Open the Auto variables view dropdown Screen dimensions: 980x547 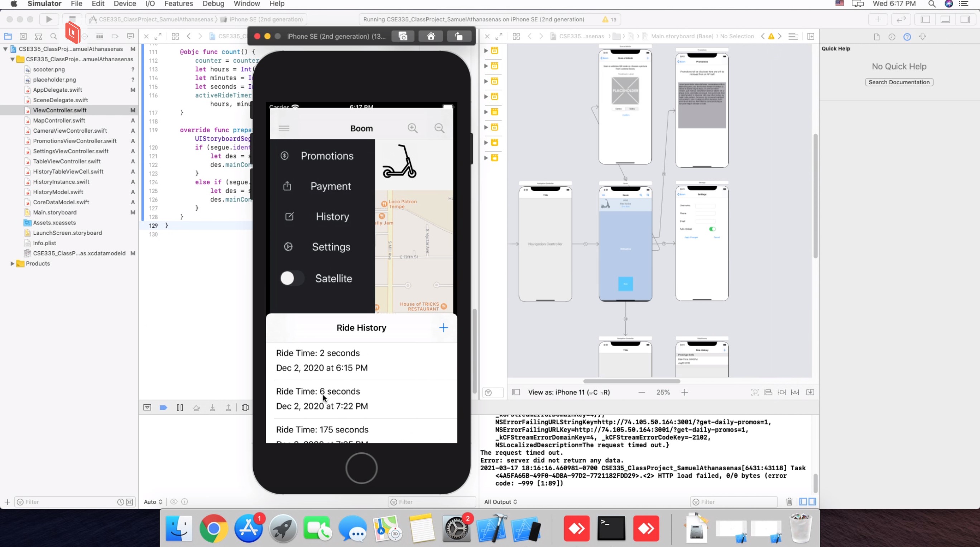[153, 502]
